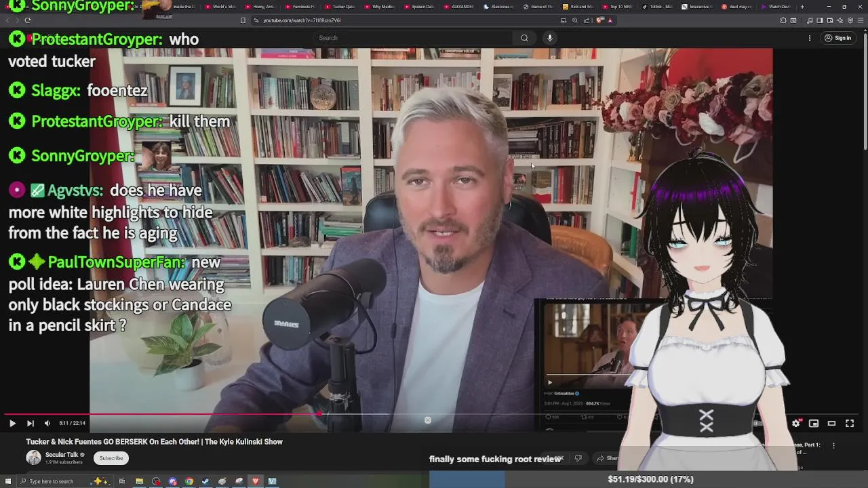This screenshot has height=488, width=868.
Task: Click the Share button under video
Action: (607, 458)
